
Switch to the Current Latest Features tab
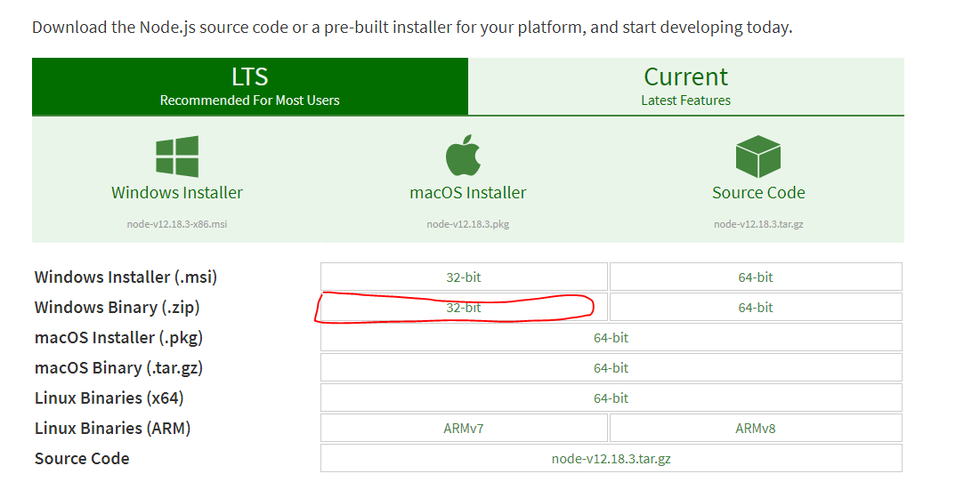pyautogui.click(x=685, y=87)
